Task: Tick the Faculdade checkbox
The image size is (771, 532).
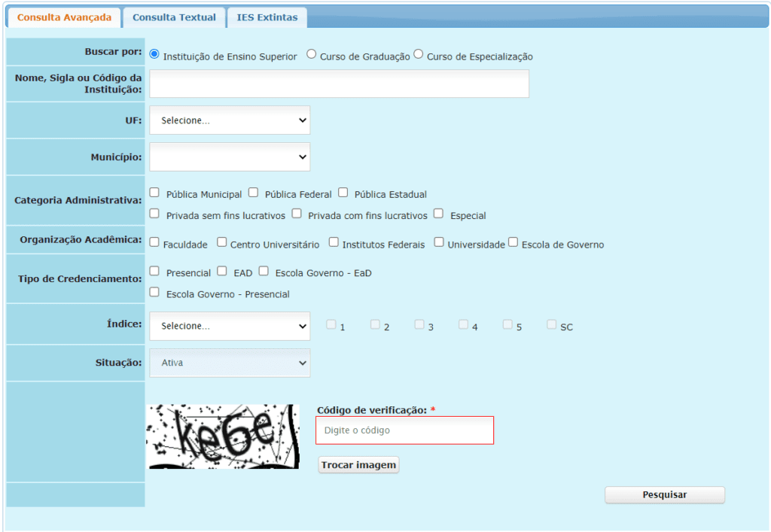Action: 154,242
